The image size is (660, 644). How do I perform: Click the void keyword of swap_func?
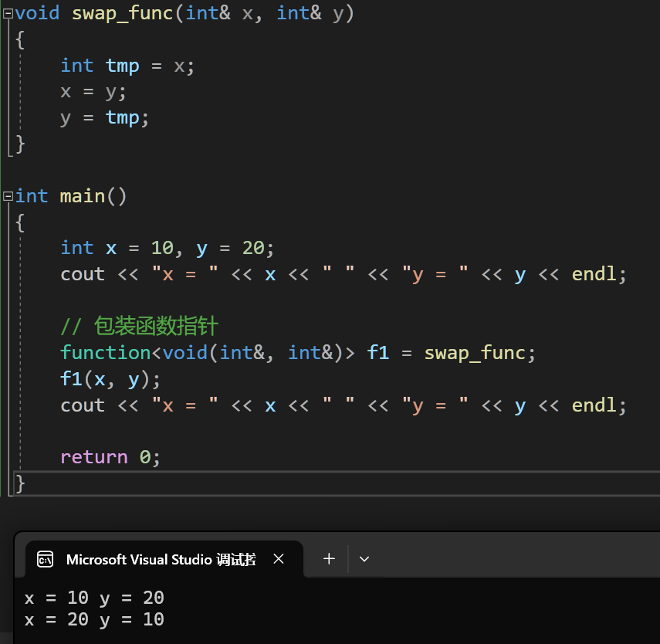(38, 13)
